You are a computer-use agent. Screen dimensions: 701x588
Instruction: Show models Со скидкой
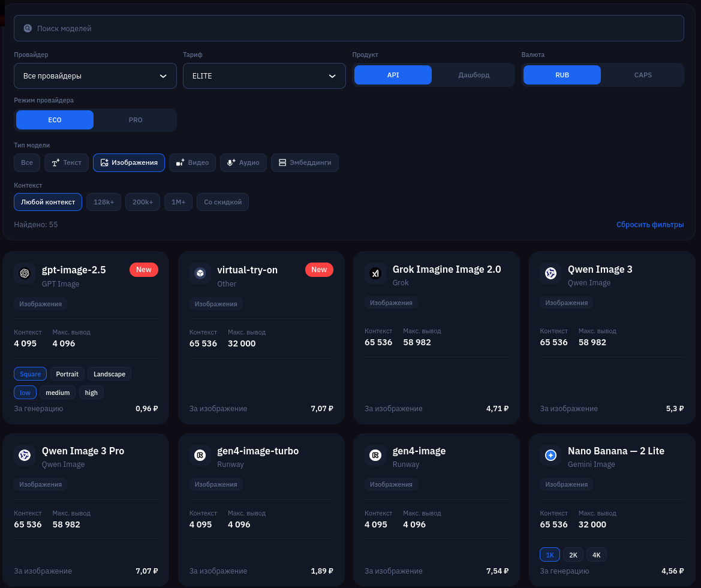tap(222, 202)
